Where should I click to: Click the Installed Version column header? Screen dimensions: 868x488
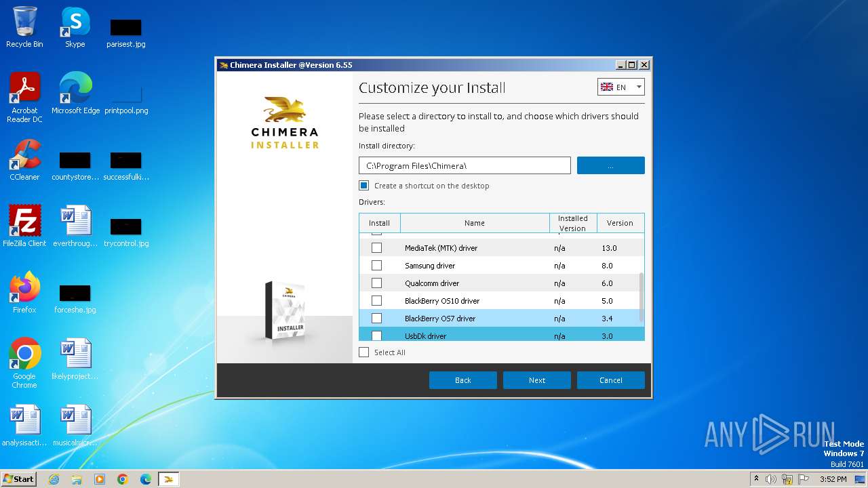(573, 223)
